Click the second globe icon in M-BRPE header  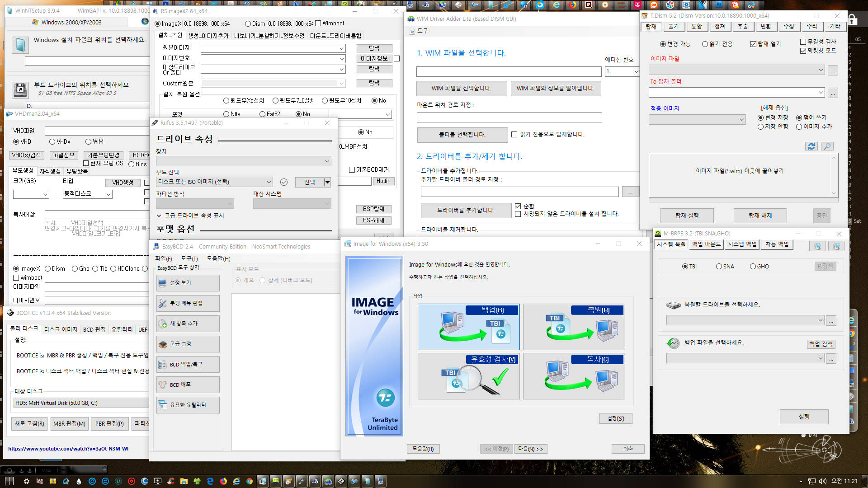click(836, 246)
